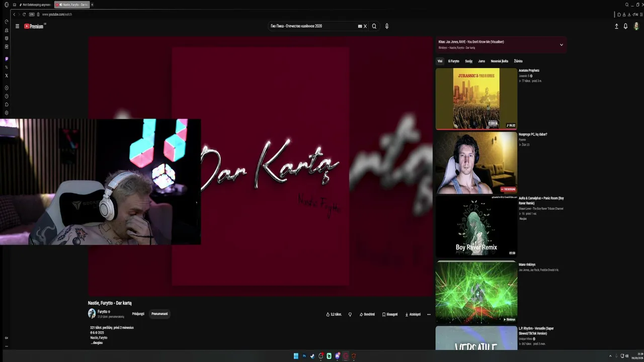Run search with the magnifier button
The width and height of the screenshot is (644, 362).
(374, 26)
